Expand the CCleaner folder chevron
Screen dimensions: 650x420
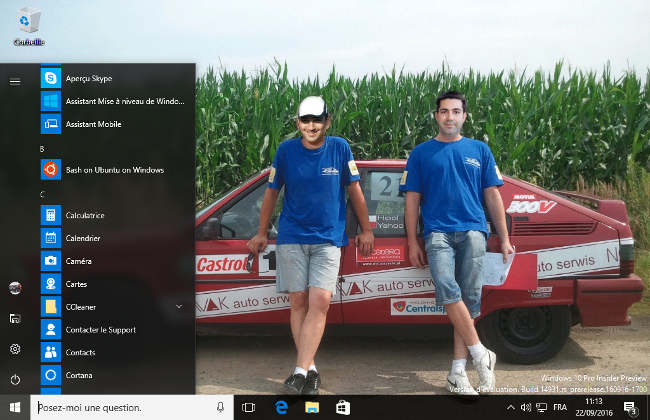179,306
